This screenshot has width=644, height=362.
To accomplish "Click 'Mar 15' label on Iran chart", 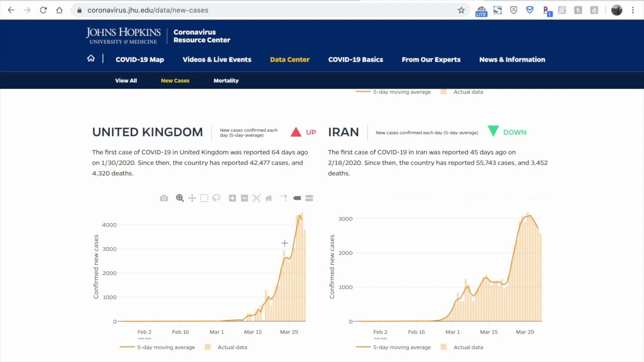I will pyautogui.click(x=489, y=332).
